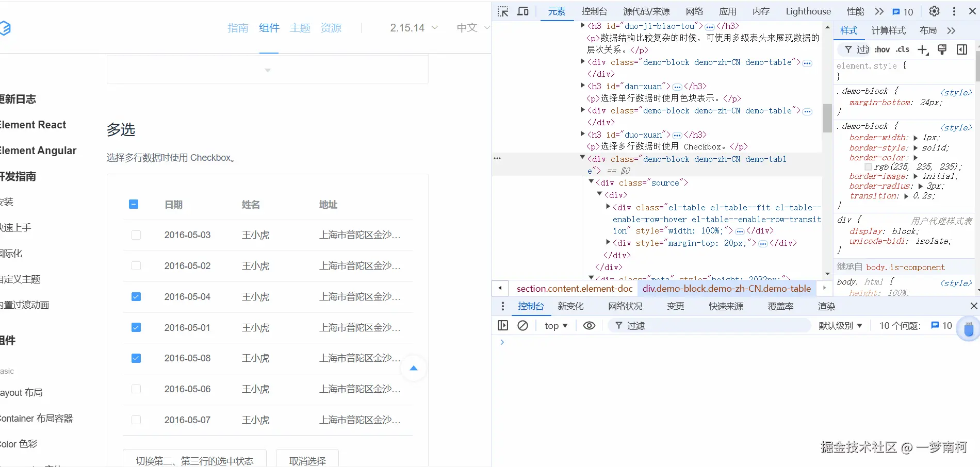Viewport: 980px width, 467px height.
Task: Check the 2016-05-03 row checkbox
Action: (x=136, y=235)
